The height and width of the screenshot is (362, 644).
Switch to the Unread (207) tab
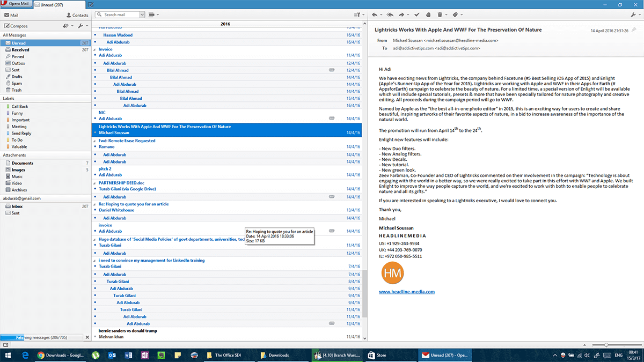[x=59, y=4]
